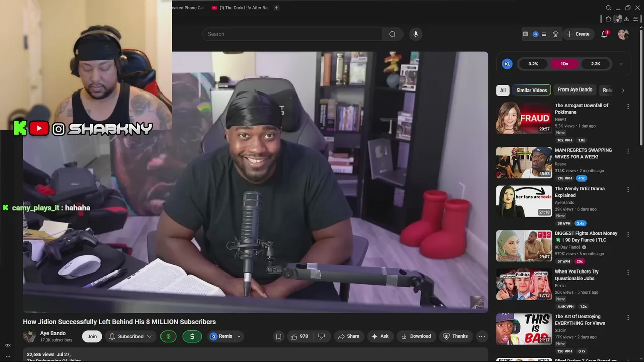Open options for MAN REGRETS SWAPPING WIVES
Image resolution: width=644 pixels, height=362 pixels.
pos(628,151)
